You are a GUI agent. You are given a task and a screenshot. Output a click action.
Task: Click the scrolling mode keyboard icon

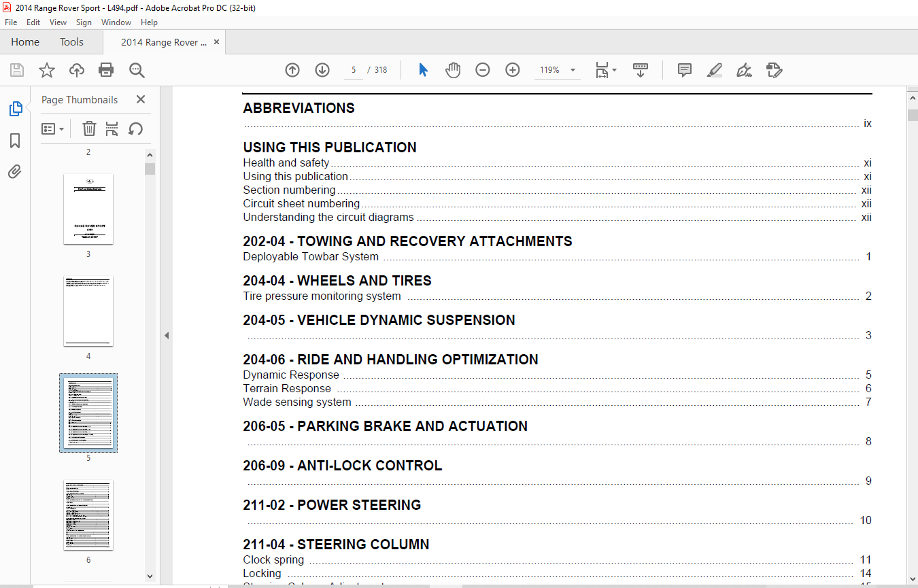[x=641, y=70]
